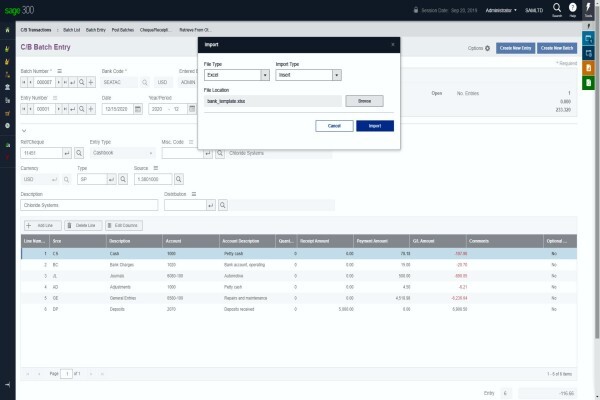Open the Administrator user menu

point(501,10)
